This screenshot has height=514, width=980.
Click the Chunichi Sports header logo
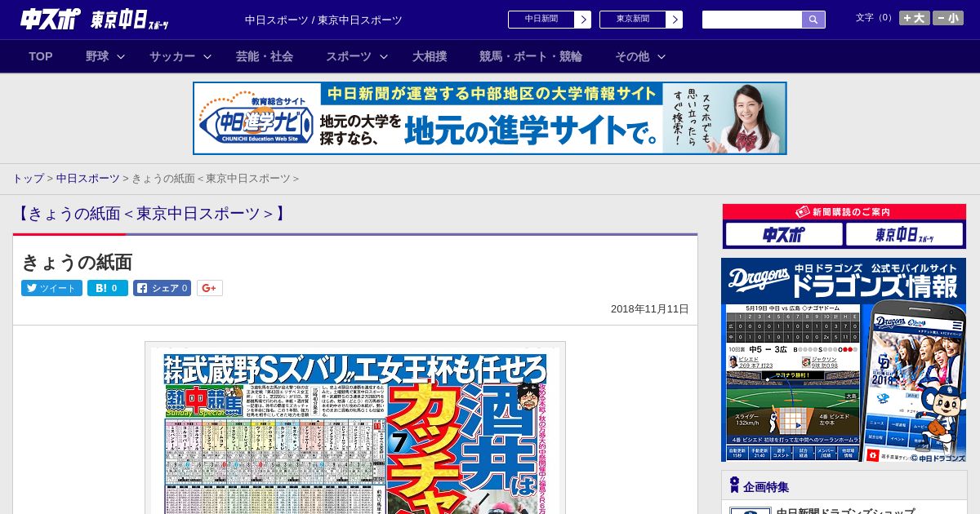click(51, 20)
